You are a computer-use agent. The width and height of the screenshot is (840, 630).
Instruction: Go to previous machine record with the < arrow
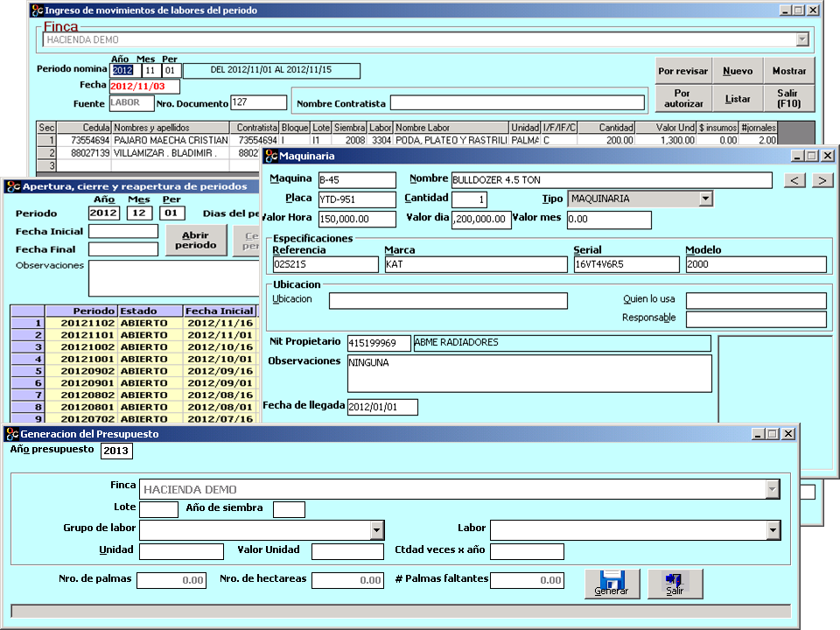(x=794, y=180)
